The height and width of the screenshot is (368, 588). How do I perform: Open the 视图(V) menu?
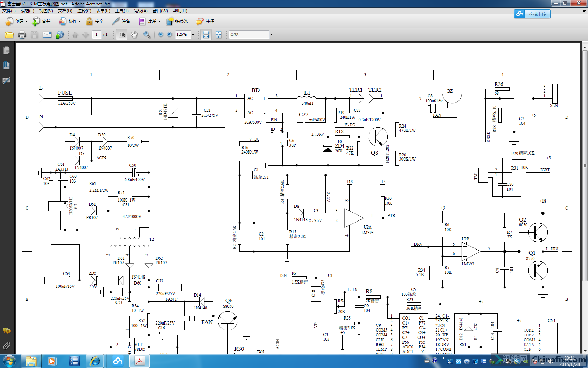[46, 11]
